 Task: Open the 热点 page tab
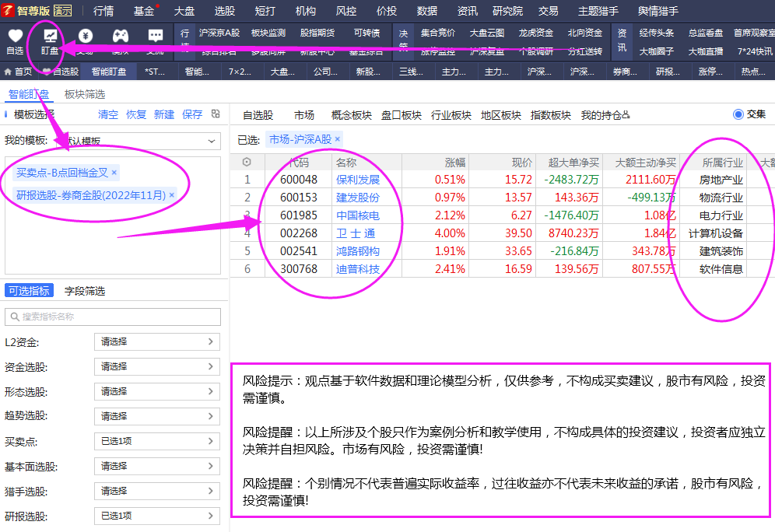click(x=753, y=72)
